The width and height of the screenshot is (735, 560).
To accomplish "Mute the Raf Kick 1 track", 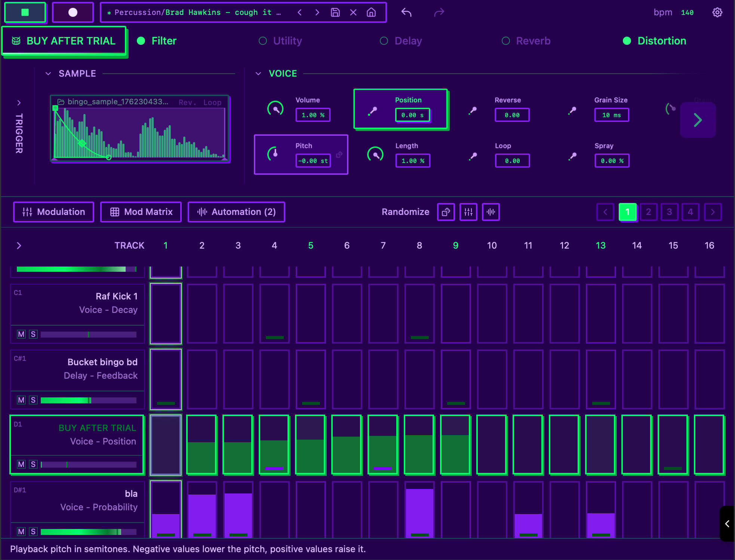I will pyautogui.click(x=21, y=334).
